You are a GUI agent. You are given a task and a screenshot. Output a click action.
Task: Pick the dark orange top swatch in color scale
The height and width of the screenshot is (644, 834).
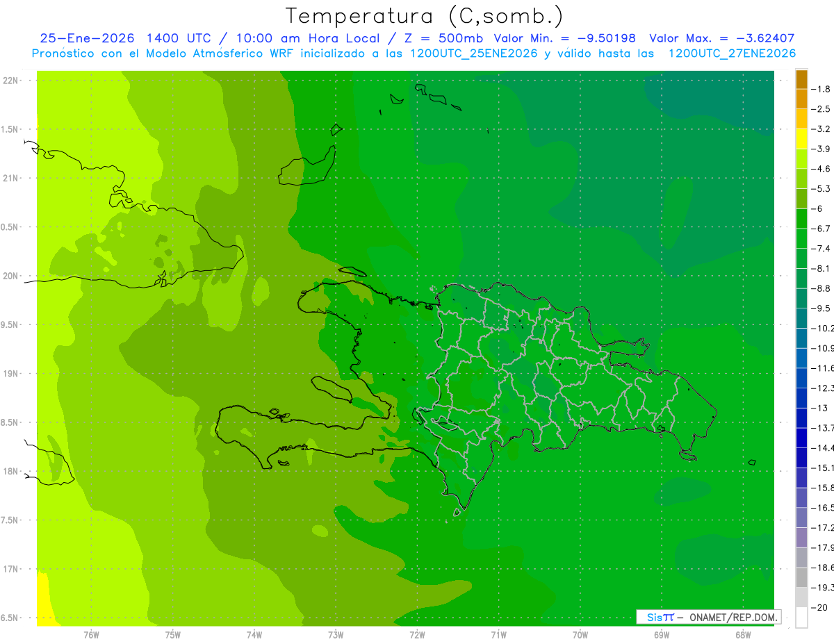(x=801, y=79)
